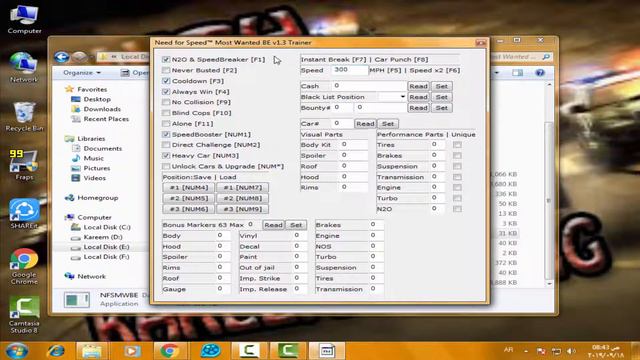Click the volume speaker tray icon

pos(571,351)
